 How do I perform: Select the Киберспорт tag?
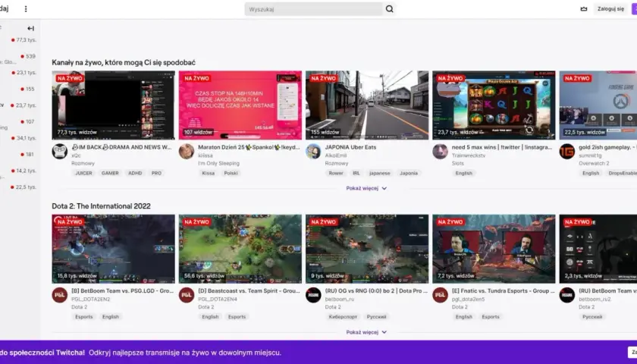[344, 317]
